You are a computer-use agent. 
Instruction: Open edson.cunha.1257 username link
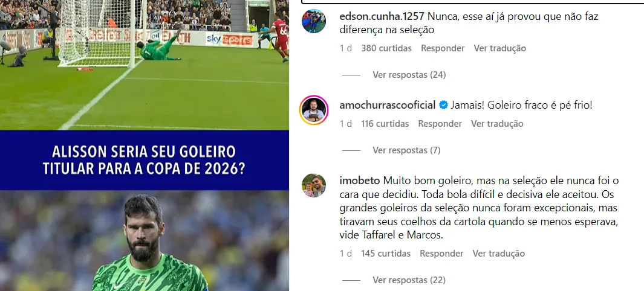pos(382,17)
